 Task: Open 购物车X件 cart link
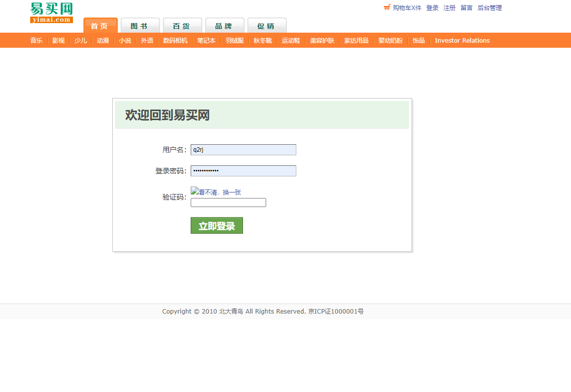[407, 8]
